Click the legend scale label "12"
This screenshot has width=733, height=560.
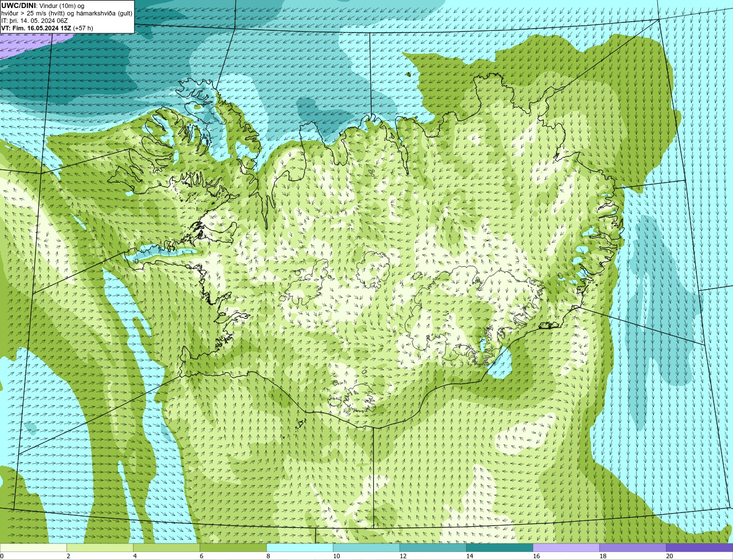(403, 556)
